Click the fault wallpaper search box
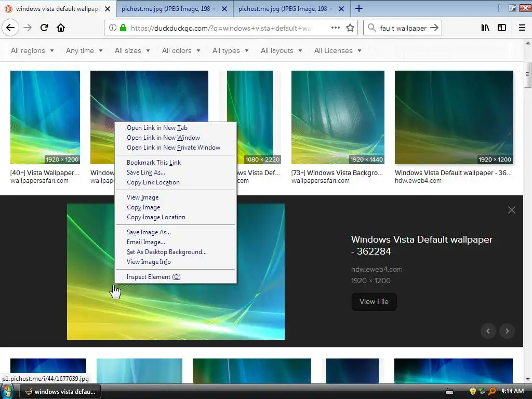532x399 pixels. click(x=403, y=28)
